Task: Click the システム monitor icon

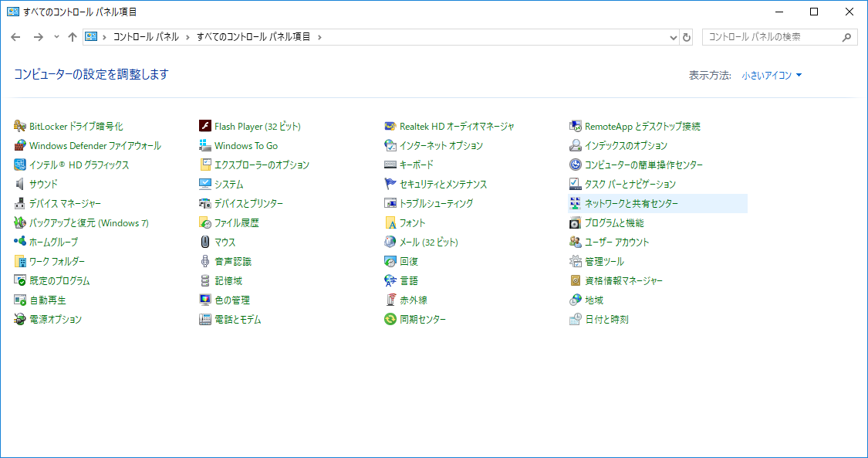Action: (205, 184)
